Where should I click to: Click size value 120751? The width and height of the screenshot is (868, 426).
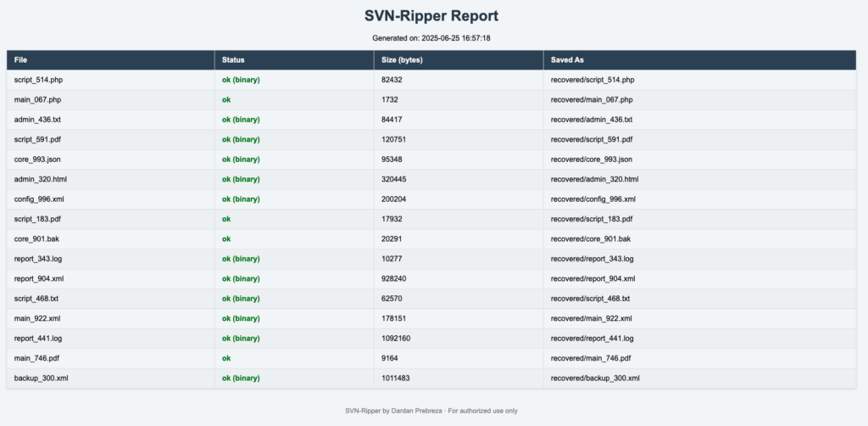click(x=393, y=140)
